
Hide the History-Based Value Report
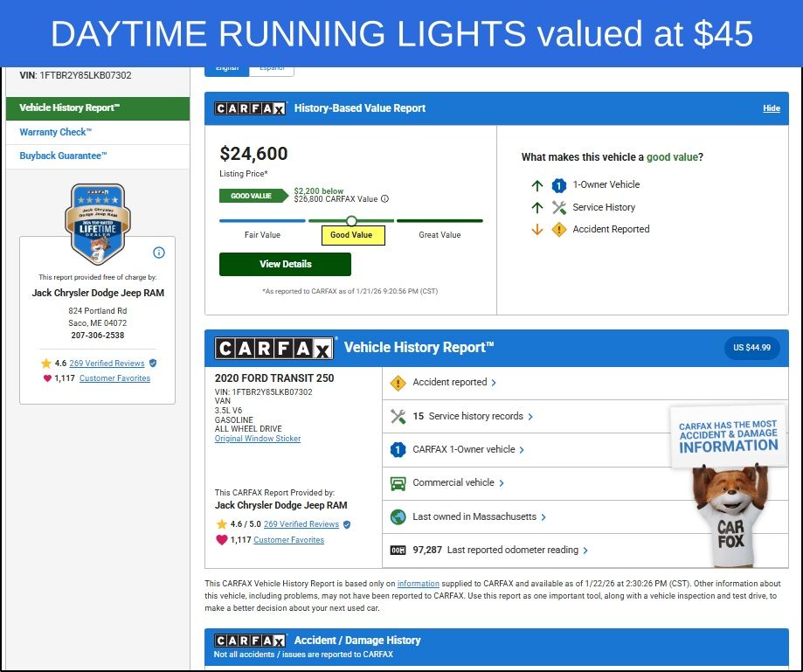point(771,108)
